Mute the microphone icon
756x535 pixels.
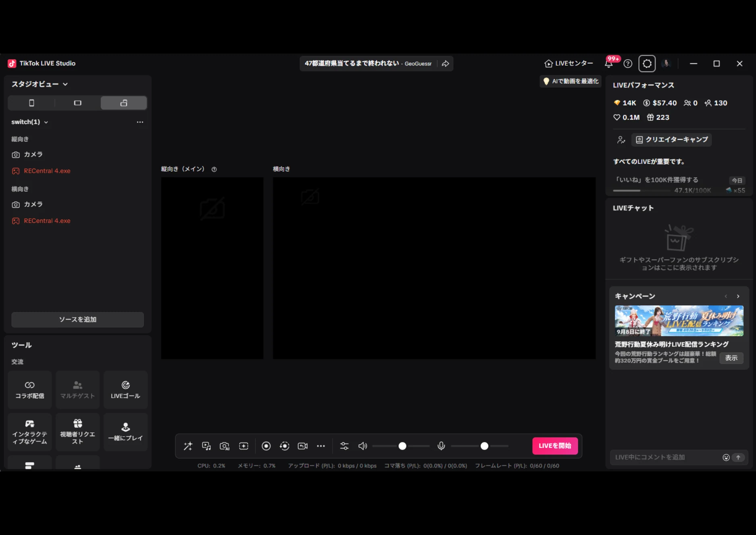click(442, 446)
